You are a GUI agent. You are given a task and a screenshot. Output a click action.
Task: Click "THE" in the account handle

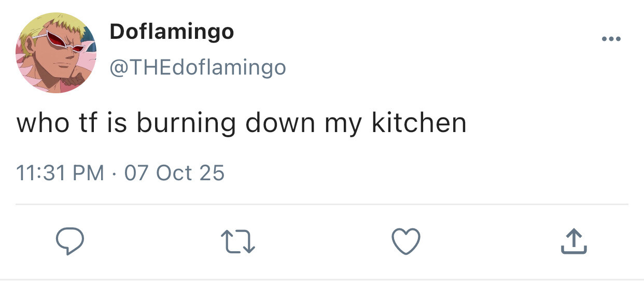pos(143,67)
